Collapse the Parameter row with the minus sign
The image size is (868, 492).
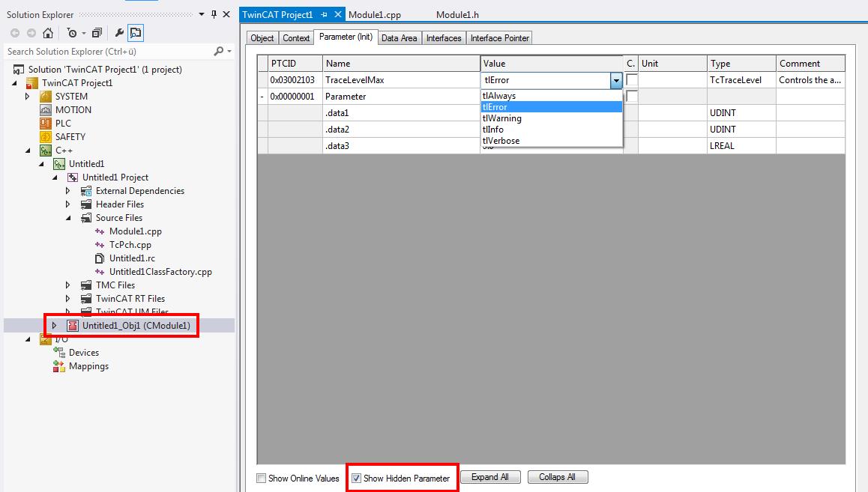click(x=262, y=97)
